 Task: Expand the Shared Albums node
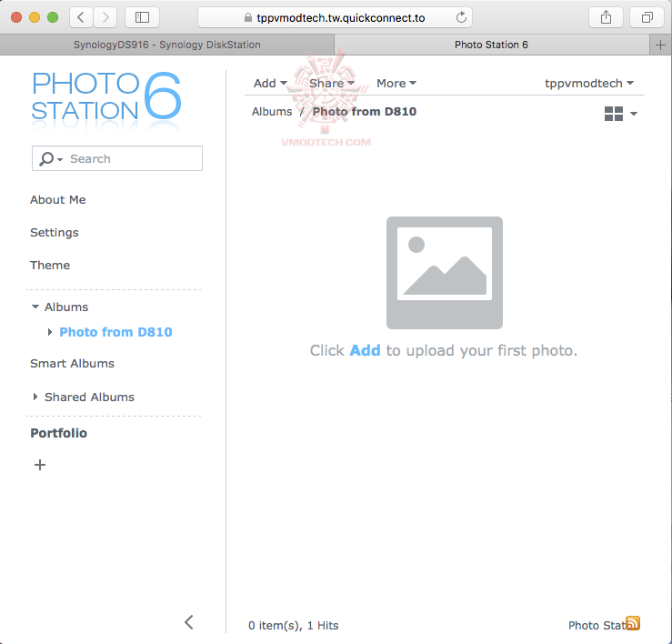[35, 397]
